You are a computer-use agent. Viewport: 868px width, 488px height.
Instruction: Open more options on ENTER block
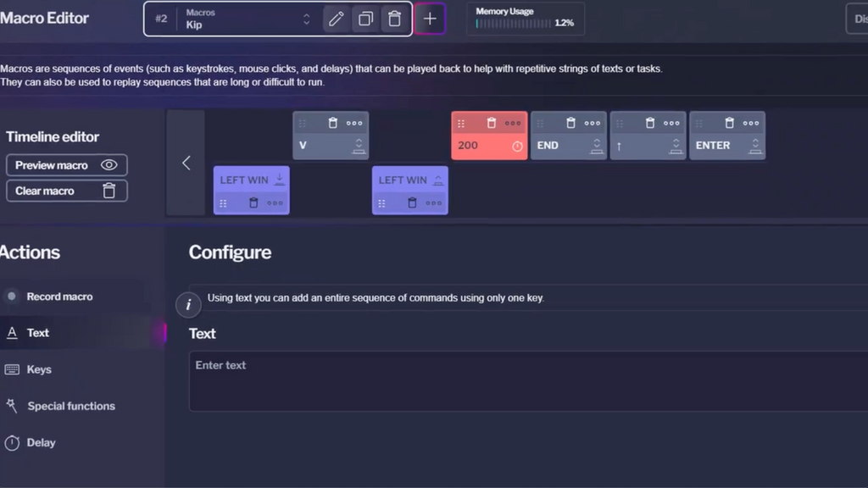coord(751,123)
